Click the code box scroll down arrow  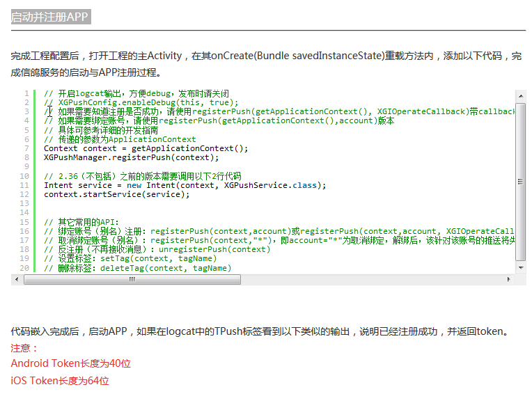[520, 267]
